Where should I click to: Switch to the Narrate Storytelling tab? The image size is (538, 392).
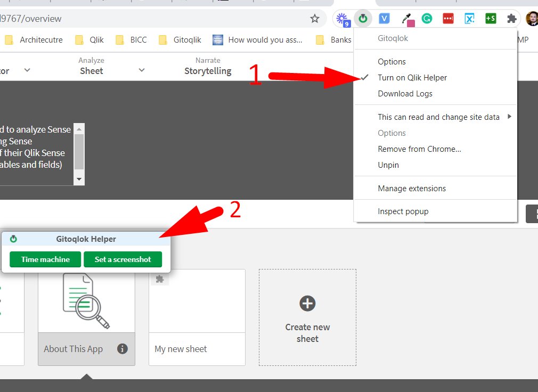[x=208, y=66]
